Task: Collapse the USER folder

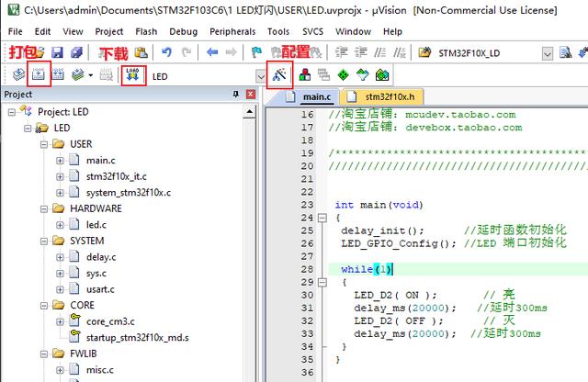Action: click(x=44, y=144)
